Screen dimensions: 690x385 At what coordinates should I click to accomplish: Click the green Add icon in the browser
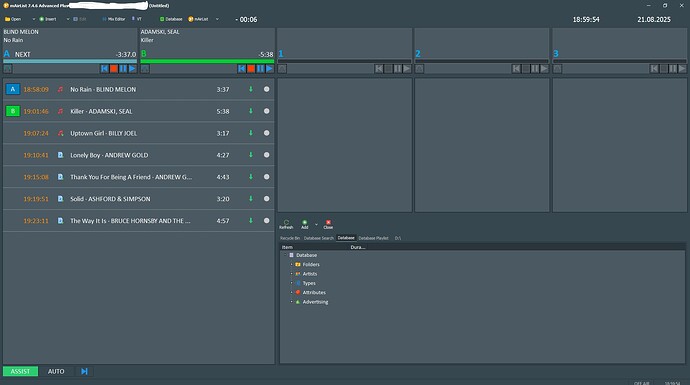pos(305,224)
